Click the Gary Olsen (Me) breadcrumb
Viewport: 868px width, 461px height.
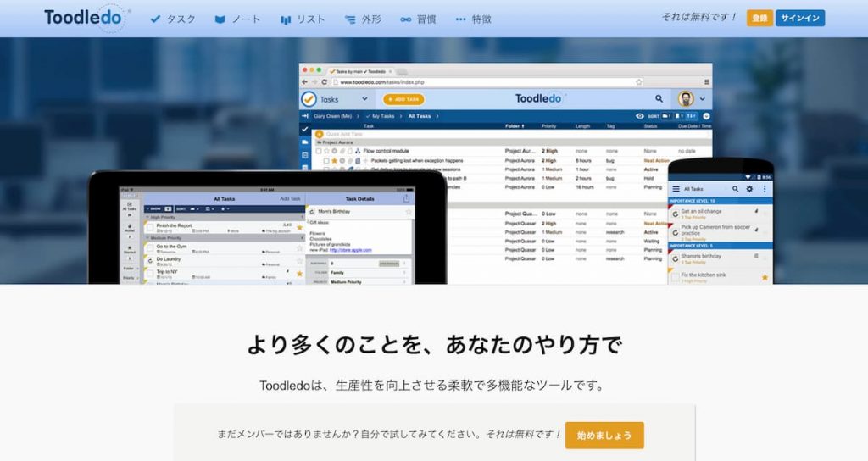(332, 116)
